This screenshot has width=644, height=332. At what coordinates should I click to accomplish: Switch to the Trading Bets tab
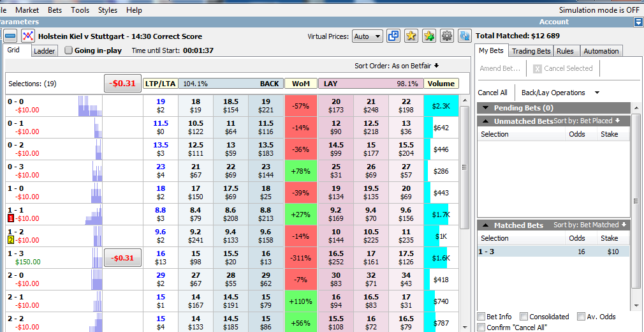pyautogui.click(x=531, y=51)
